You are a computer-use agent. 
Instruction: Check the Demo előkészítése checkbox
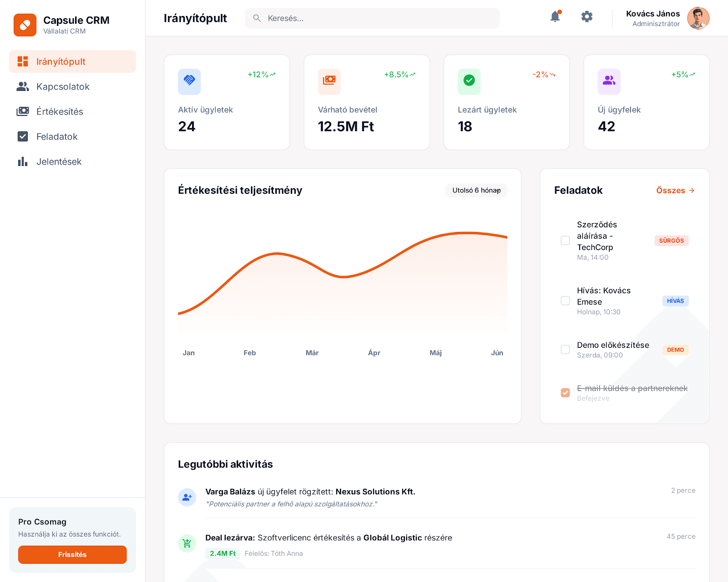click(565, 349)
